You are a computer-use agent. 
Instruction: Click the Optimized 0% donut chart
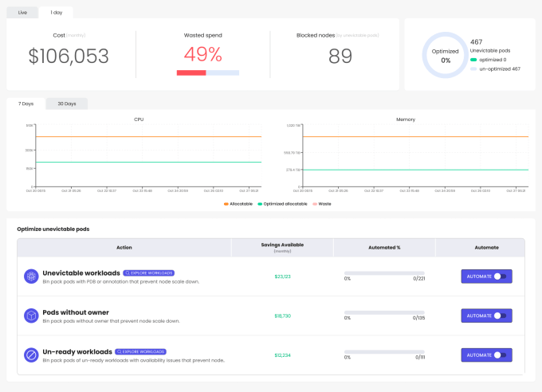coord(446,55)
